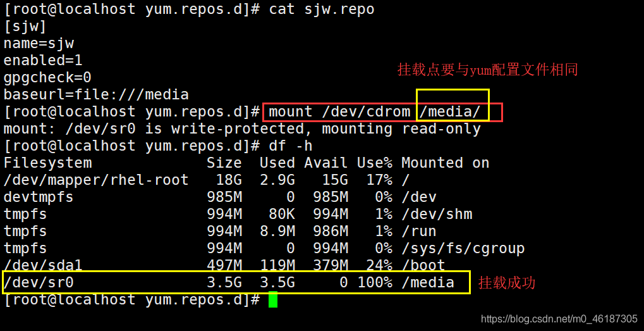The width and height of the screenshot is (644, 331).
Task: Click '/media' mount point in the /dev/sr0 row
Action: click(x=428, y=283)
